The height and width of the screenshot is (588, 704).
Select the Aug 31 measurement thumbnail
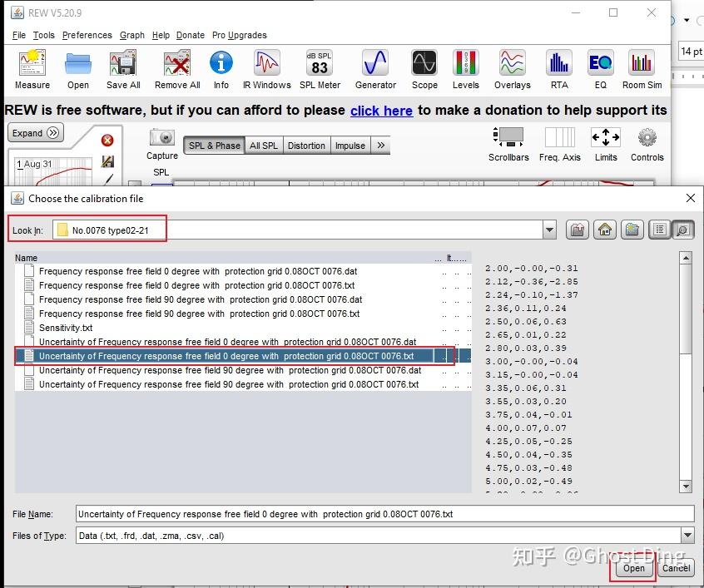pyautogui.click(x=53, y=171)
